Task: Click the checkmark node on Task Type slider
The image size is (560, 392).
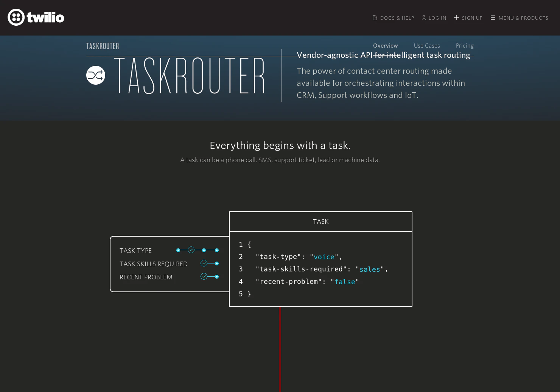Action: (191, 250)
